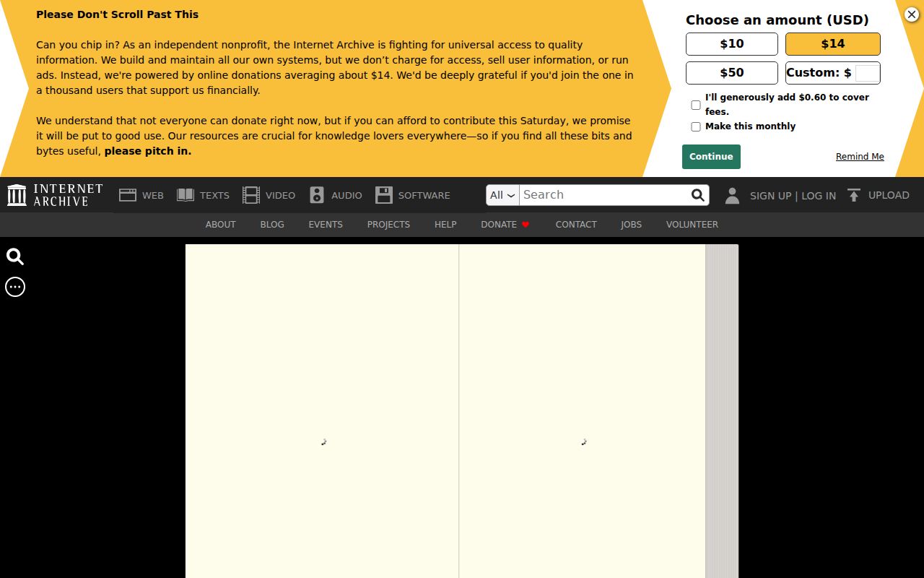Click the left blank book page
Image resolution: width=924 pixels, height=578 pixels.
(322, 411)
